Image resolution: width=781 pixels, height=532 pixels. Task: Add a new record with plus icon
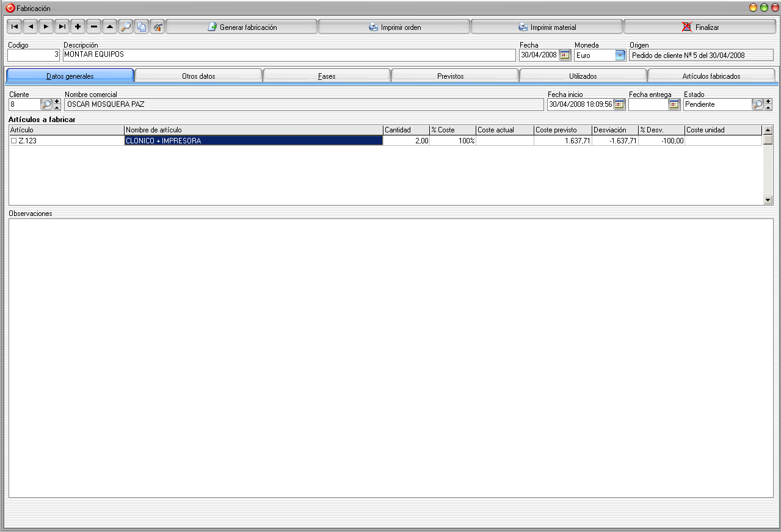pyautogui.click(x=78, y=27)
